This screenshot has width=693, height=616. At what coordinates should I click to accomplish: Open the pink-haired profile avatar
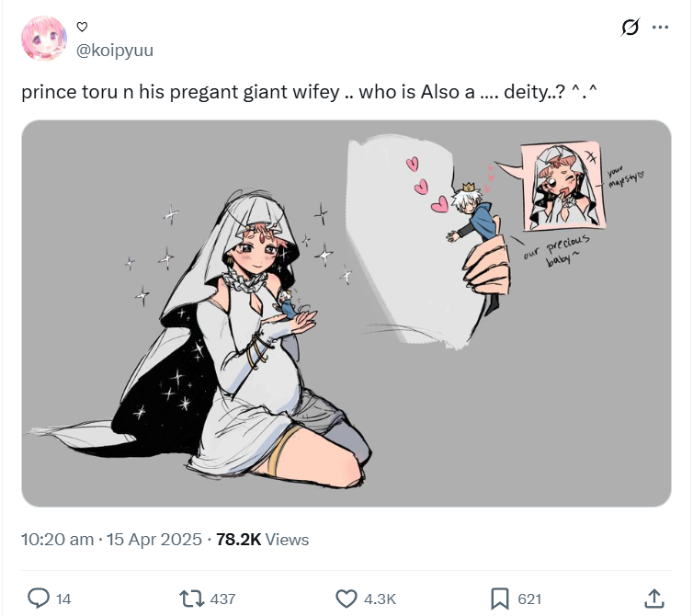(x=44, y=38)
